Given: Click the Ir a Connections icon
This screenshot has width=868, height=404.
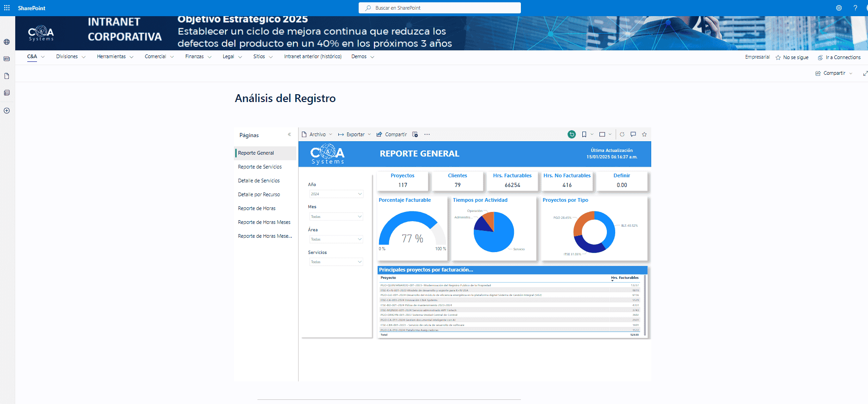Looking at the screenshot, I should coord(820,58).
